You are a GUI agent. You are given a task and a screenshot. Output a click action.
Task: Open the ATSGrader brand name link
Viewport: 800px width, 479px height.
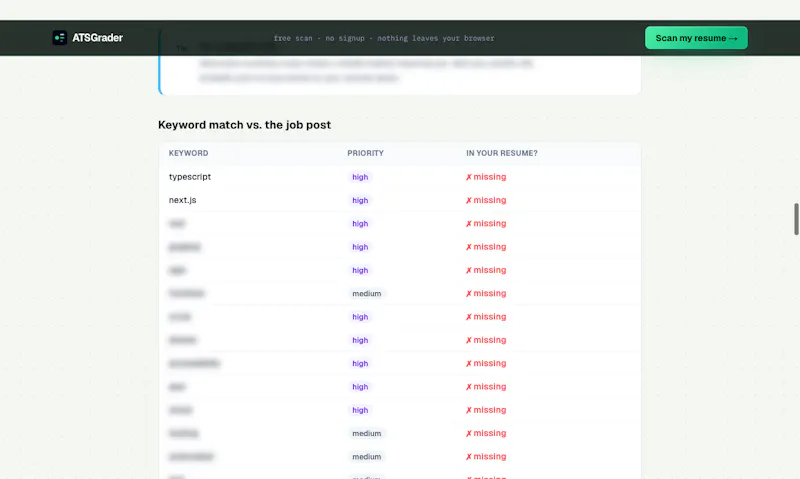click(x=97, y=38)
